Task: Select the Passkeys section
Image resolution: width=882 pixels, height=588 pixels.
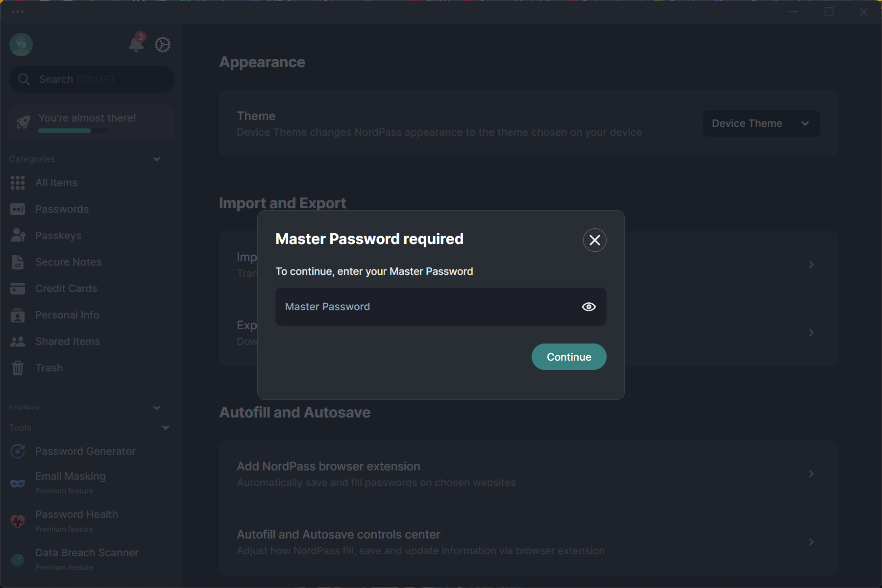Action: (x=58, y=235)
